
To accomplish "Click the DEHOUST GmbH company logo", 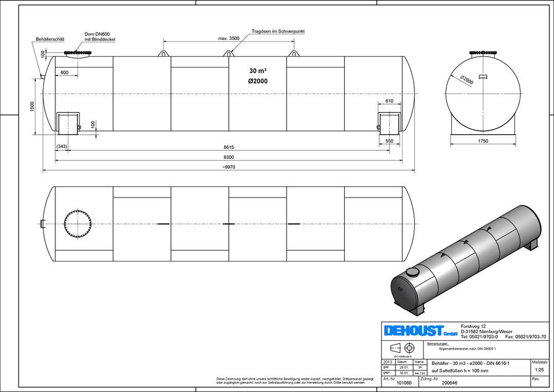I will (x=420, y=331).
